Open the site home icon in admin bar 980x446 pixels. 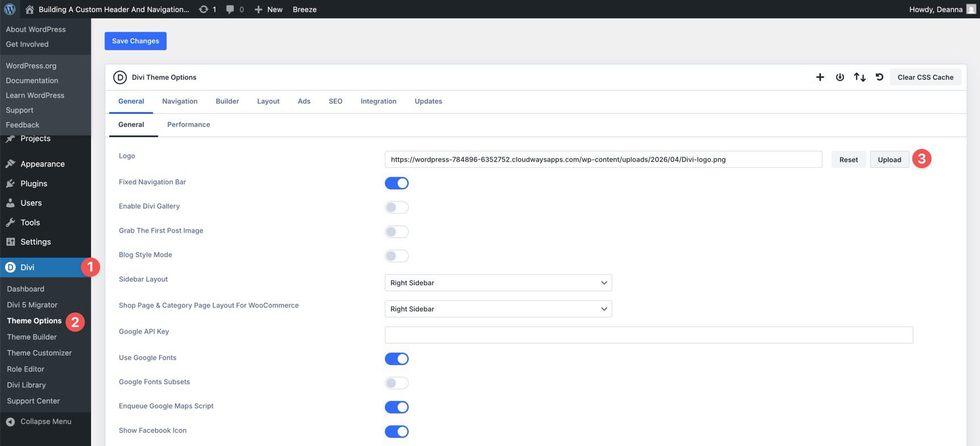click(x=30, y=9)
